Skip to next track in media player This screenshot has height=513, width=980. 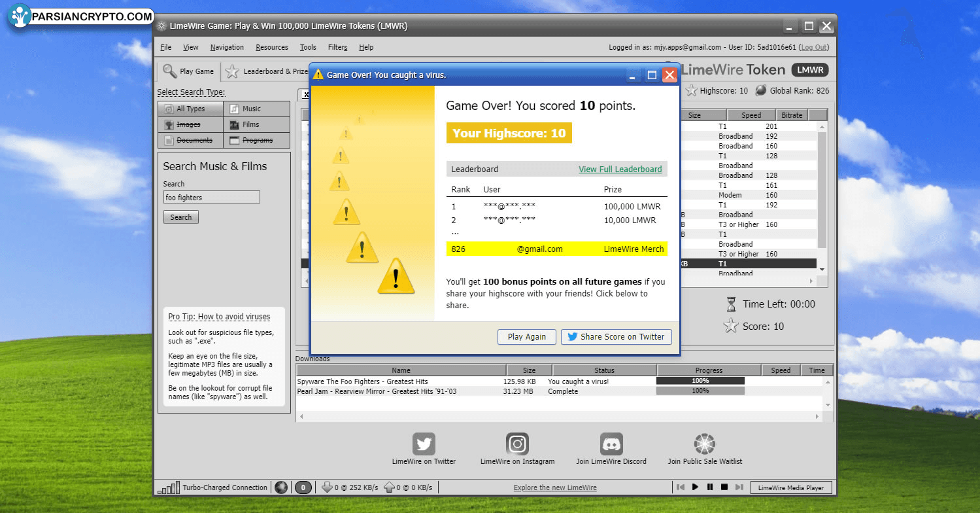739,487
